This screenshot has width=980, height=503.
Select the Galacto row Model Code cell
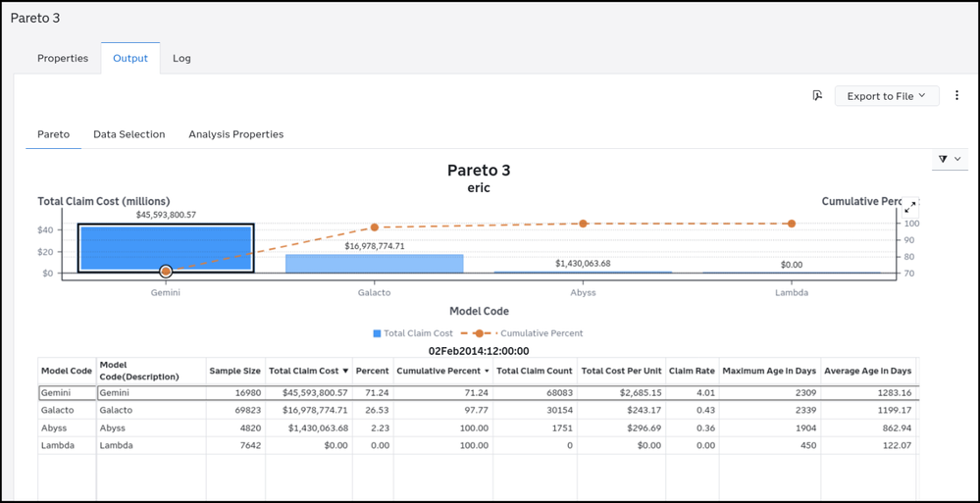click(67, 411)
